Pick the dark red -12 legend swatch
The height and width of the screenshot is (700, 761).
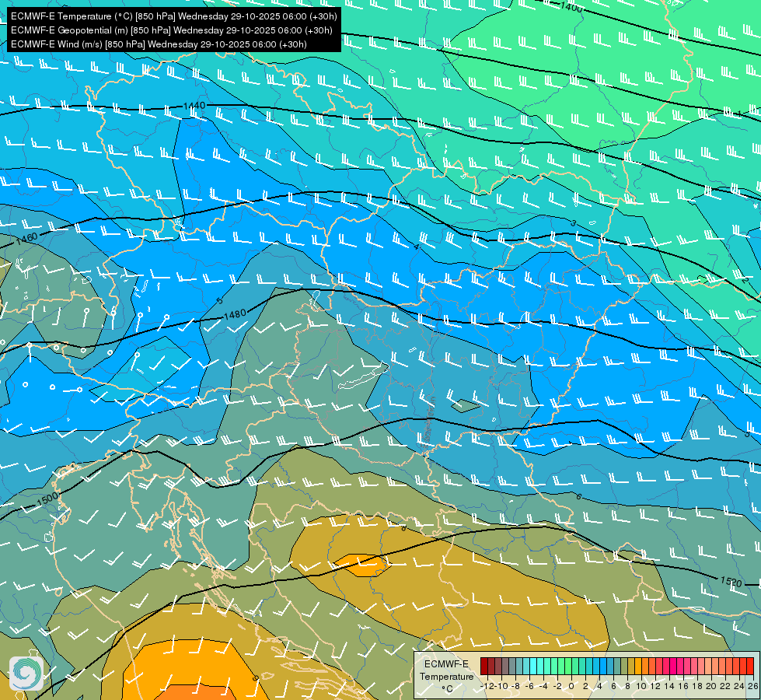click(483, 666)
